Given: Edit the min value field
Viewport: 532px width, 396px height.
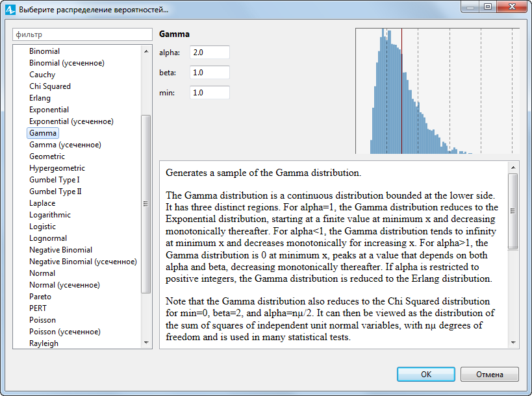Looking at the screenshot, I should tap(210, 93).
